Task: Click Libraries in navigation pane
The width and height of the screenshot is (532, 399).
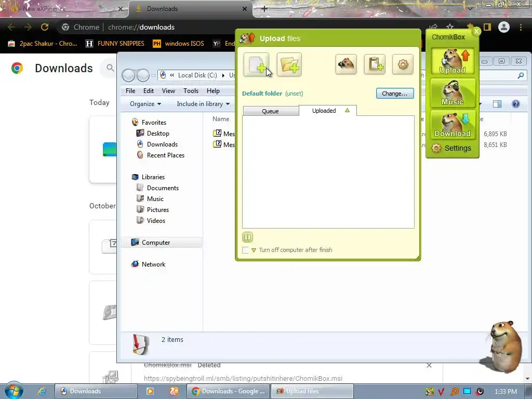Action: (x=153, y=177)
